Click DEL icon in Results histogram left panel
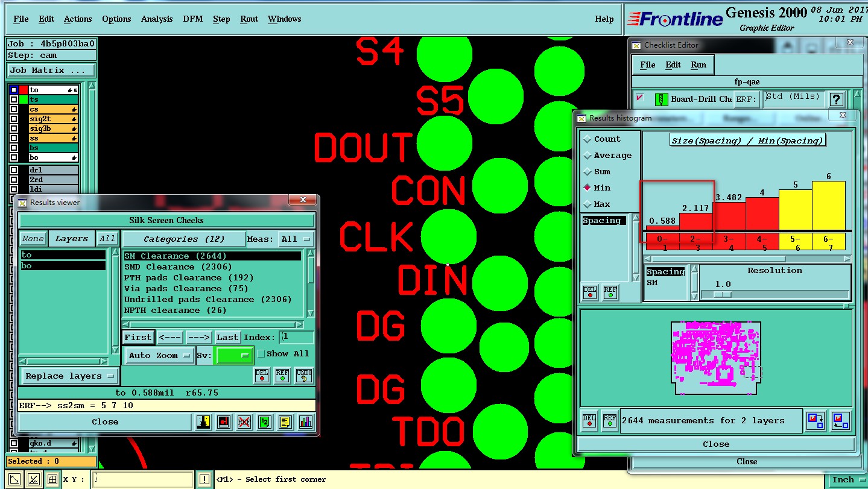The image size is (868, 489). tap(590, 292)
